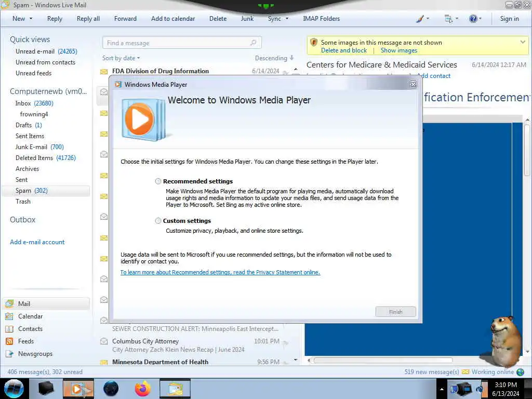Select the Outbox
This screenshot has width=532, height=399.
tap(23, 220)
